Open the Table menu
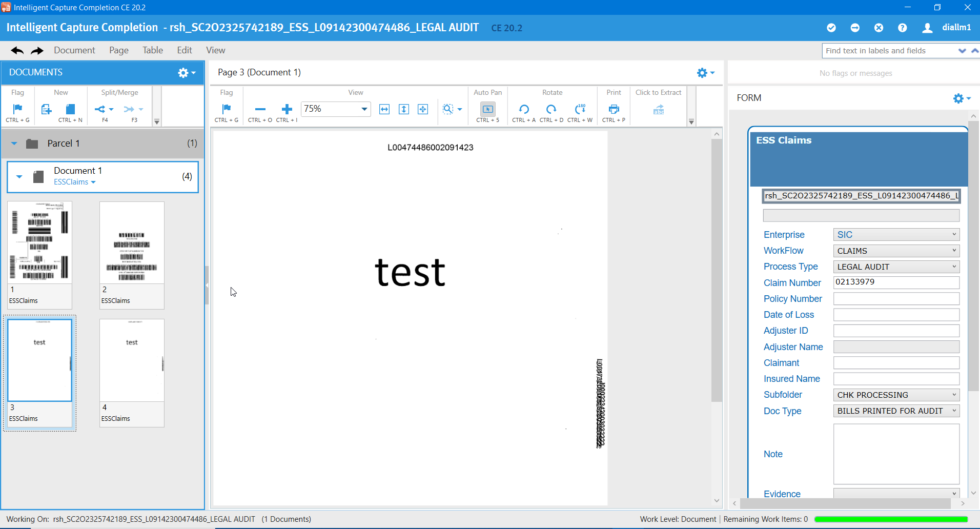The image size is (980, 529). [152, 50]
